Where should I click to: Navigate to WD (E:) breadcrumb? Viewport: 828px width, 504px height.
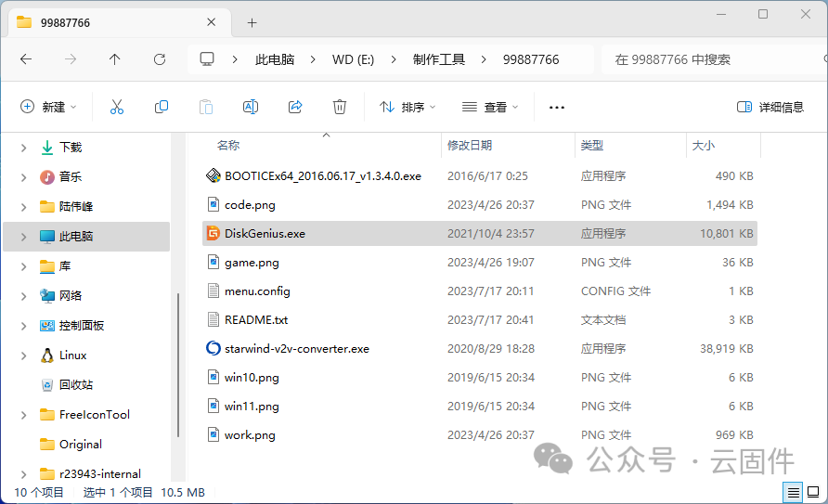coord(354,59)
